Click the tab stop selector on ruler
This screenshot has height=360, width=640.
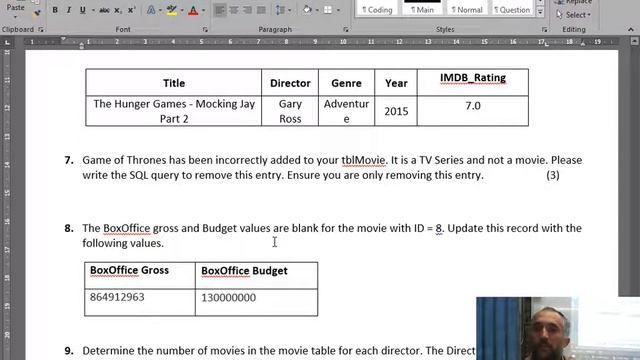coord(7,42)
